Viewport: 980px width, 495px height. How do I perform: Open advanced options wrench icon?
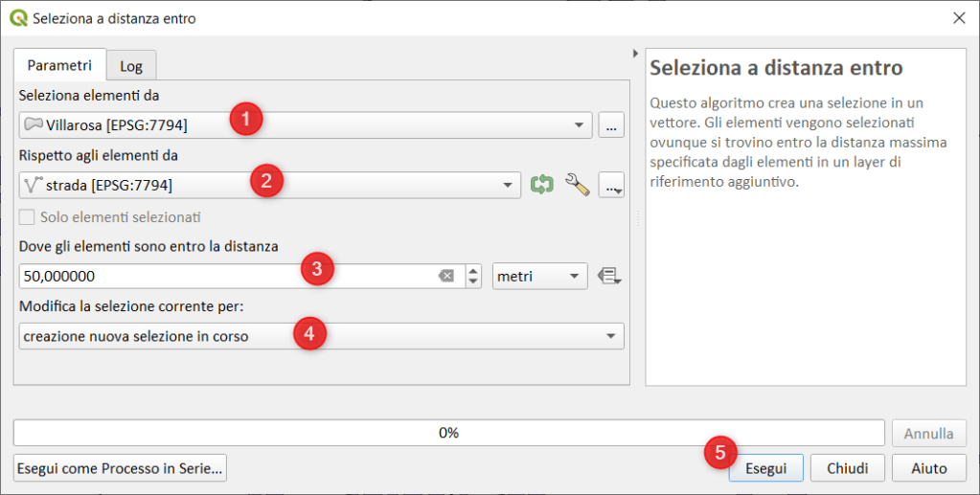point(577,185)
